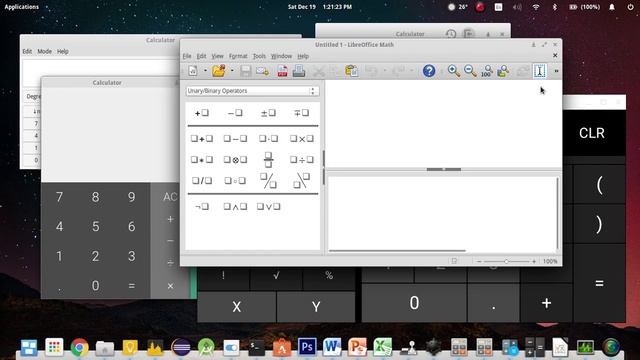Open the Tools menu in LibreOffice Math
The height and width of the screenshot is (360, 640).
259,56
